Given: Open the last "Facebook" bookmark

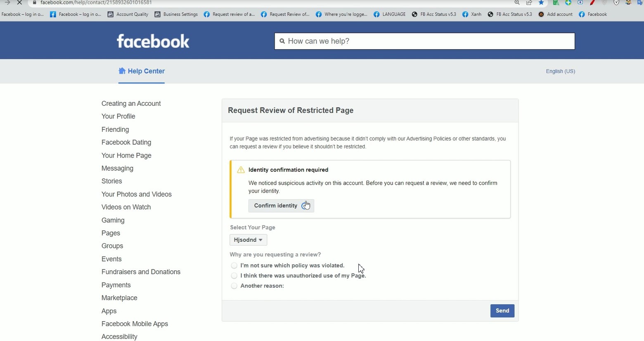Looking at the screenshot, I should coord(593,14).
